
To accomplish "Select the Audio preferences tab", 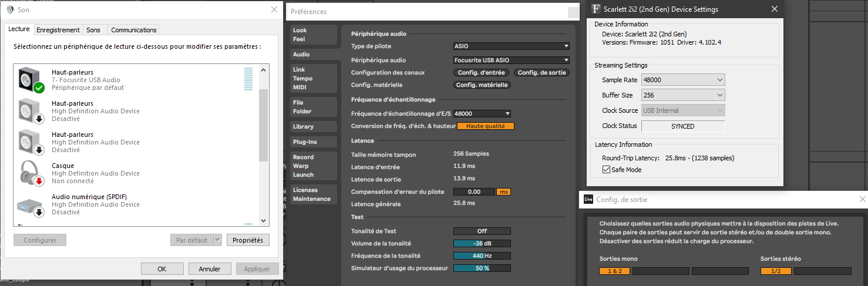I will [x=314, y=54].
